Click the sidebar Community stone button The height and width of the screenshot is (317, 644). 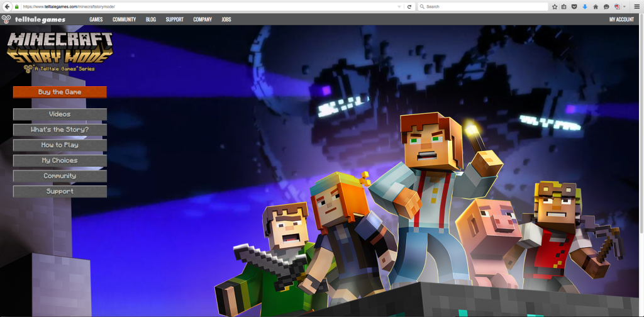[60, 175]
